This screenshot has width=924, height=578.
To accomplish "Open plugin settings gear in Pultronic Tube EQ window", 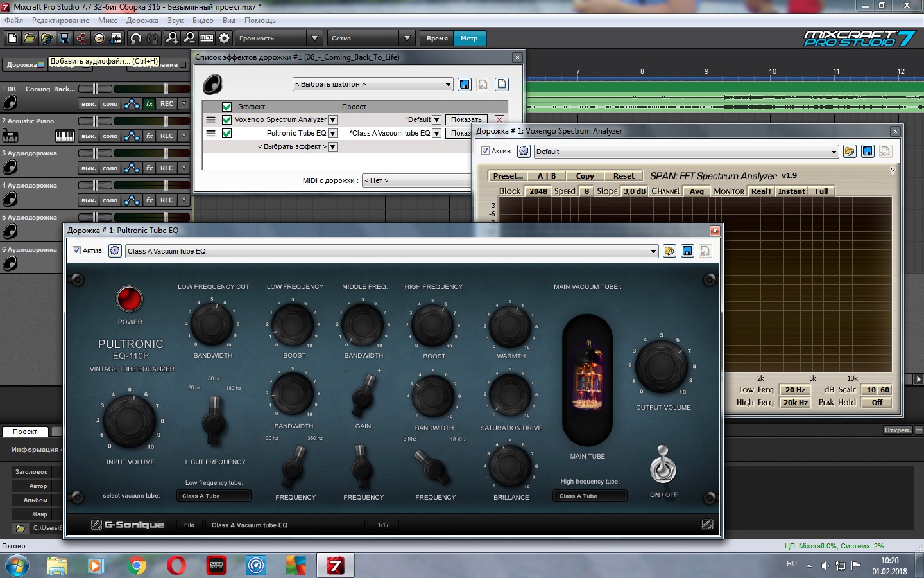I will point(115,250).
